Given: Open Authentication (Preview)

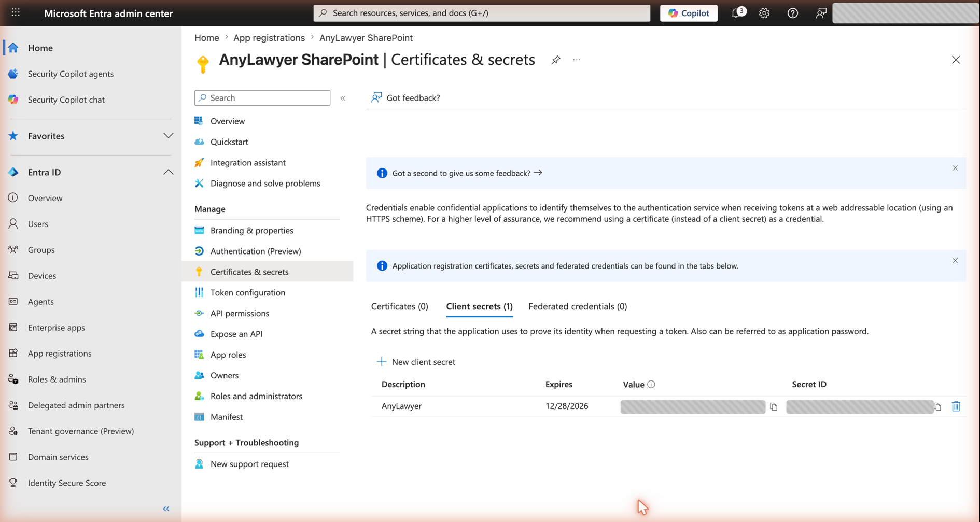Looking at the screenshot, I should (256, 251).
